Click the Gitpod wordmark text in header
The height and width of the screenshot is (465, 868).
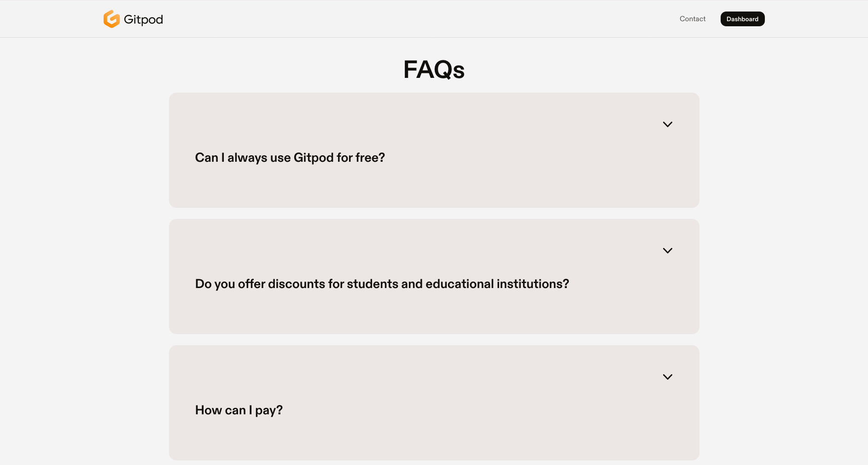(x=143, y=19)
